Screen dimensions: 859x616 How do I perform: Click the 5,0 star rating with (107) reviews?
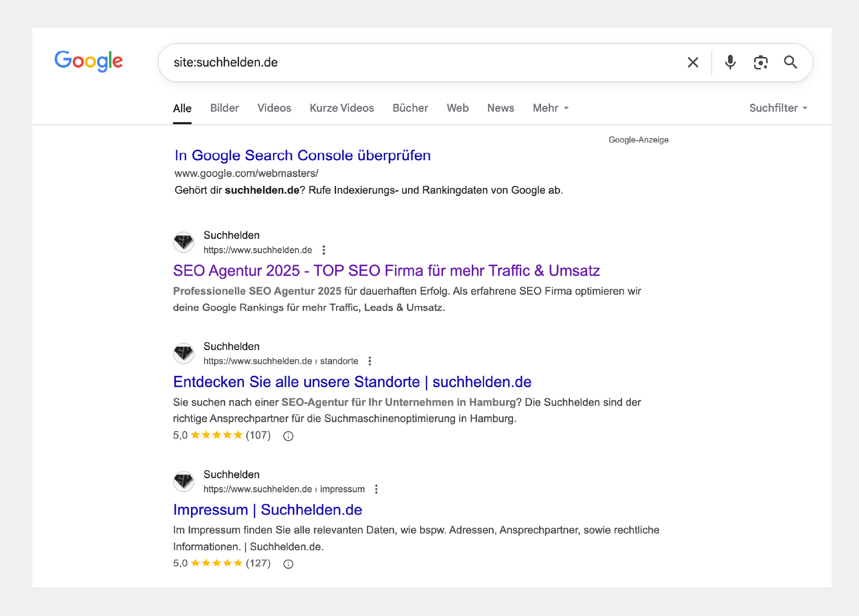click(222, 435)
